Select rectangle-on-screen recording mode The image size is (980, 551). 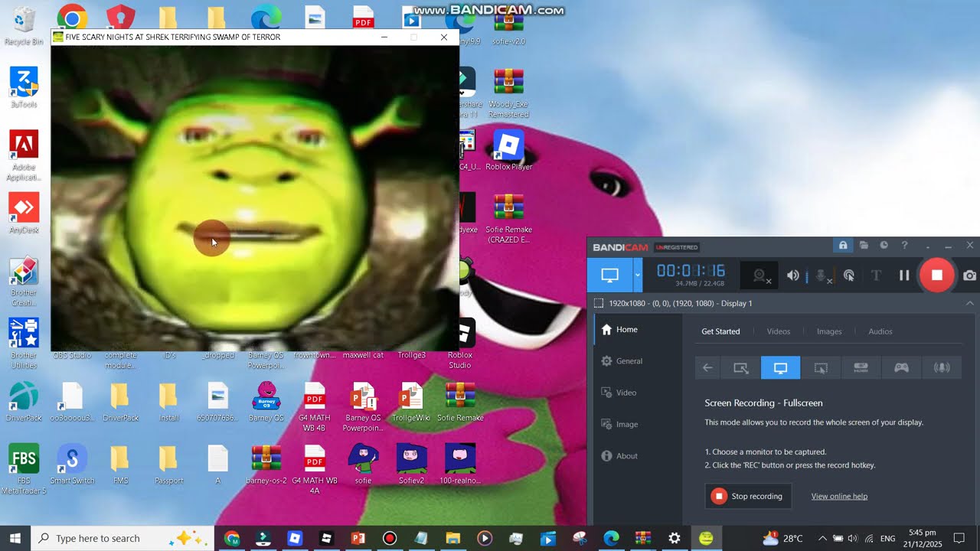(x=741, y=368)
